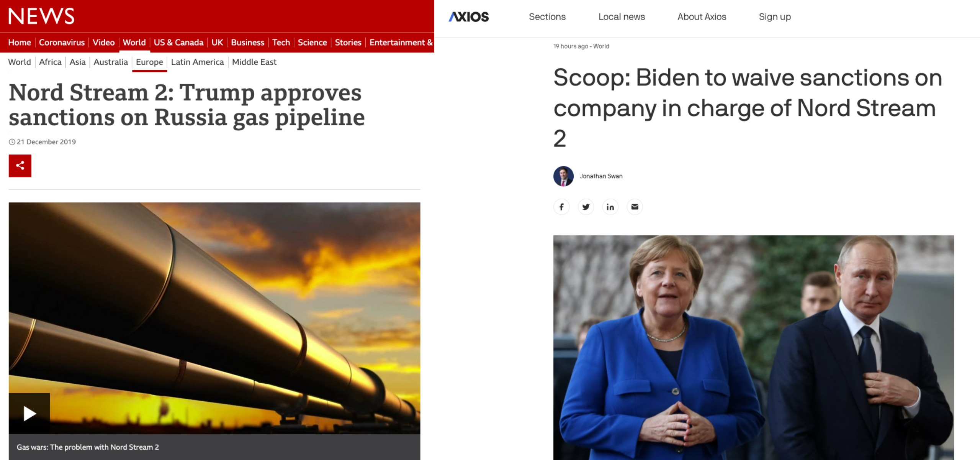Open Local news in Axios navigation
The image size is (980, 460).
point(622,17)
